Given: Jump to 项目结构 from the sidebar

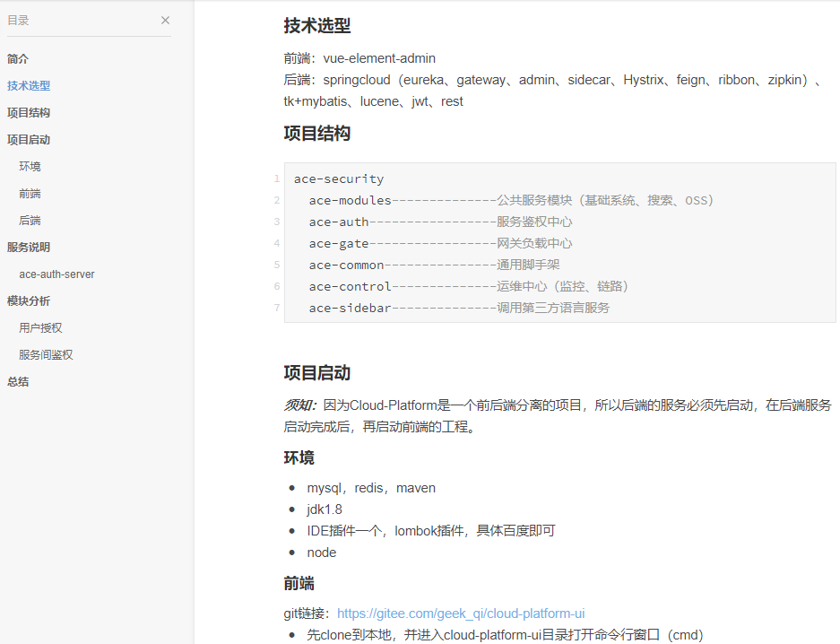Looking at the screenshot, I should click(29, 112).
